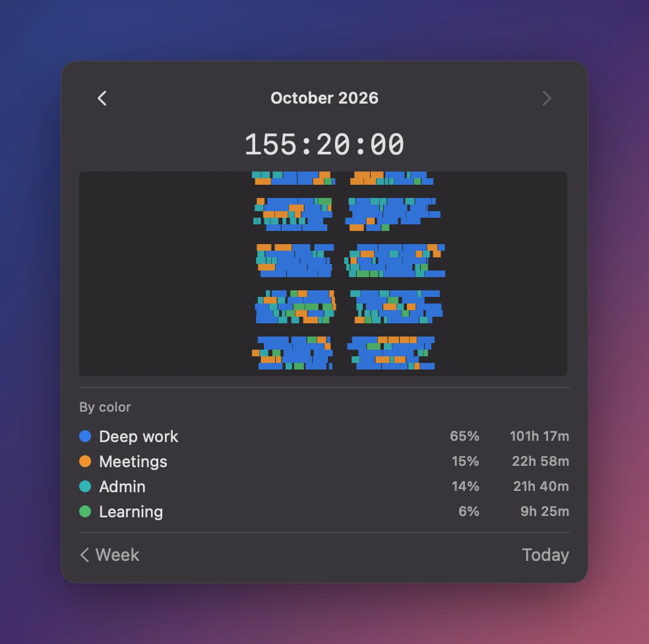Select the Learning label
Viewport: 649px width, 644px height.
[x=131, y=512]
